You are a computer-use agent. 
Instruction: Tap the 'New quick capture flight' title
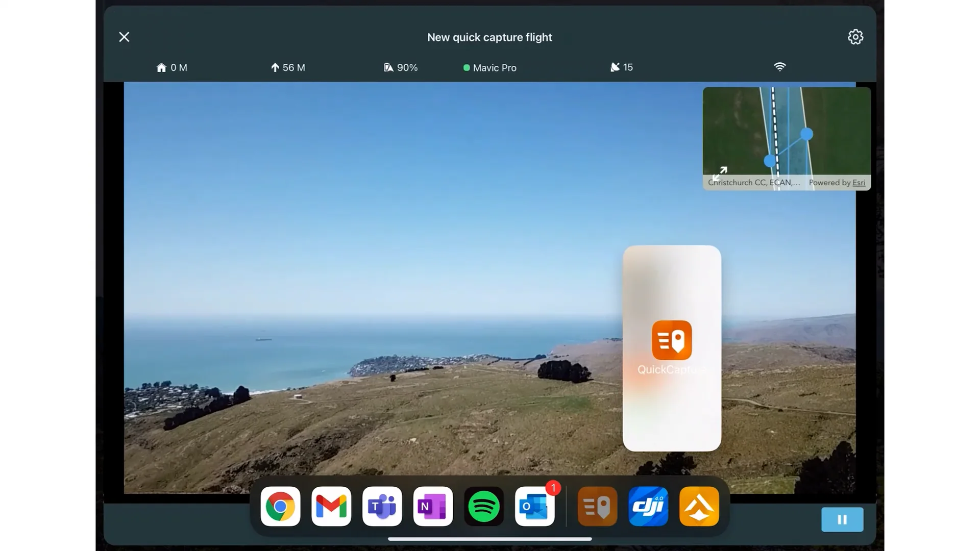pos(489,37)
